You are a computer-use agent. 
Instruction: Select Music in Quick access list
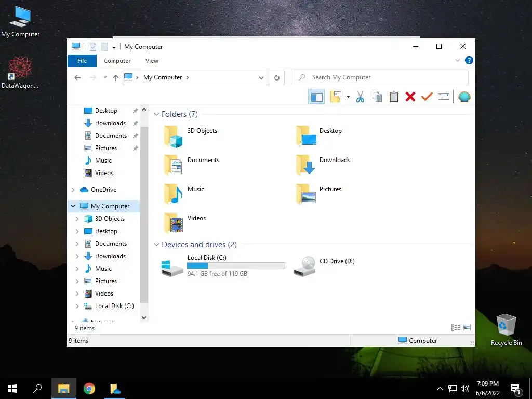[x=103, y=161]
